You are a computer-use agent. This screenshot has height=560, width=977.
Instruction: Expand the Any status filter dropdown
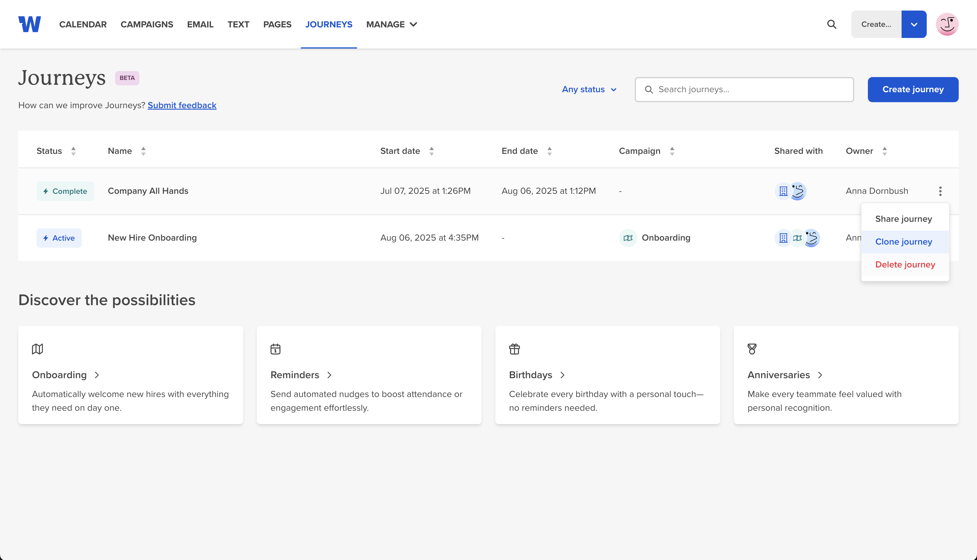pos(589,90)
